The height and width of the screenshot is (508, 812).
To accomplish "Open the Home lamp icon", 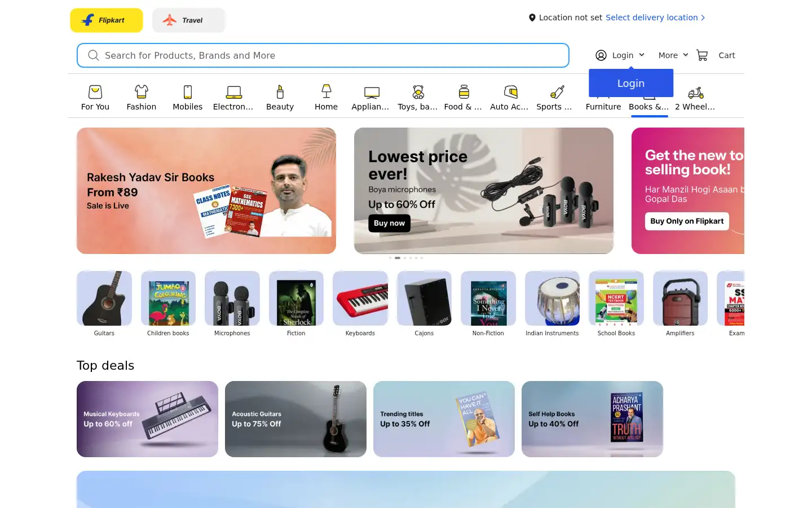I will [x=326, y=92].
